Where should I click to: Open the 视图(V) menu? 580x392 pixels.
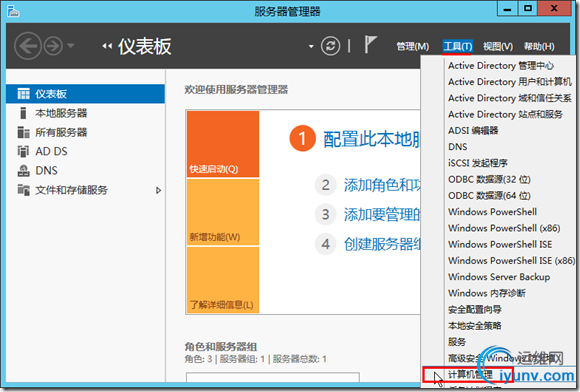click(x=498, y=47)
